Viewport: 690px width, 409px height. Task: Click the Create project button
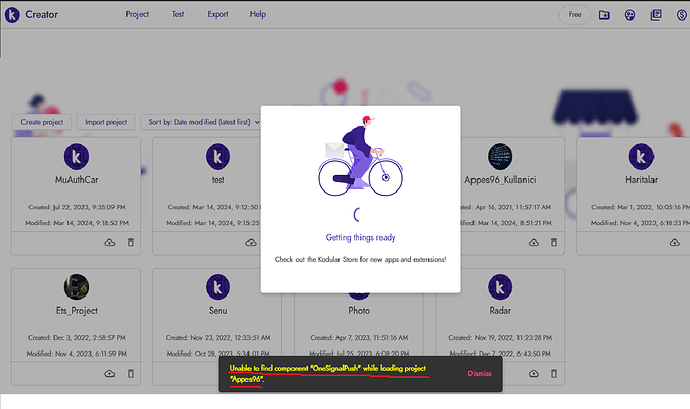tap(42, 122)
